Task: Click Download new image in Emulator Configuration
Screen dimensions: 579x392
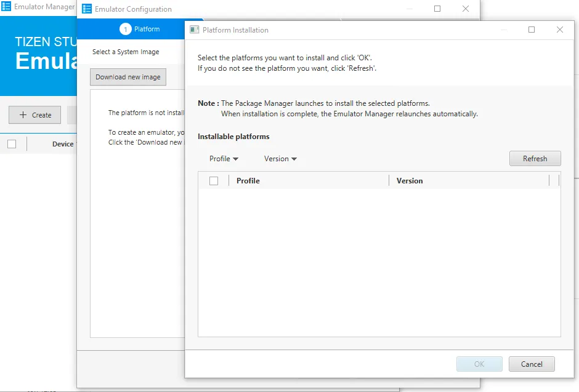Action: click(128, 77)
